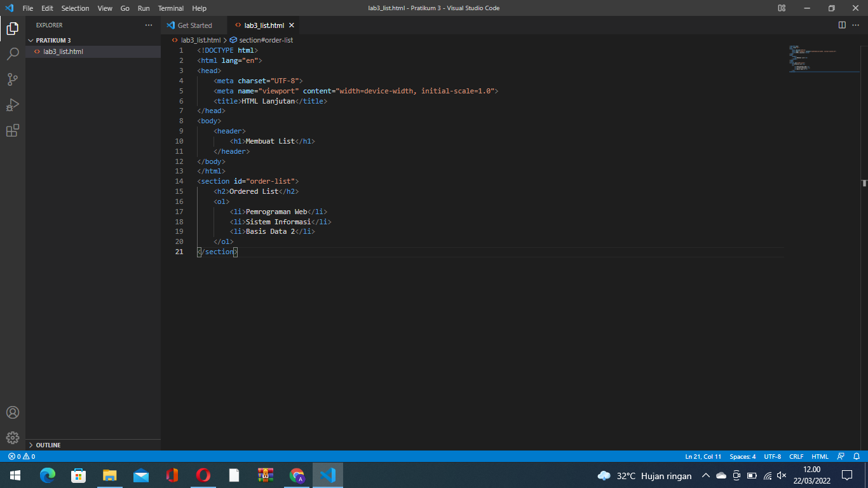Open Chrome from taskbar
The width and height of the screenshot is (868, 488).
[x=297, y=475]
